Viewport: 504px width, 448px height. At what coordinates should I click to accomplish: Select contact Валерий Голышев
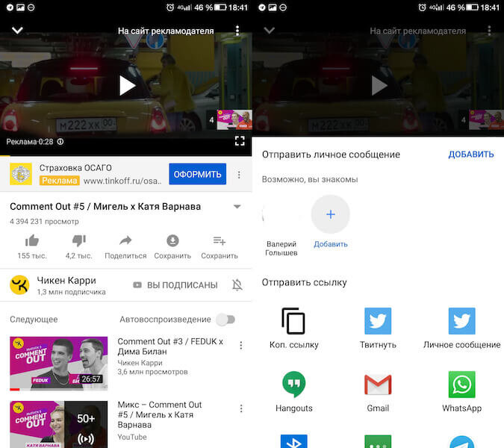point(281,226)
